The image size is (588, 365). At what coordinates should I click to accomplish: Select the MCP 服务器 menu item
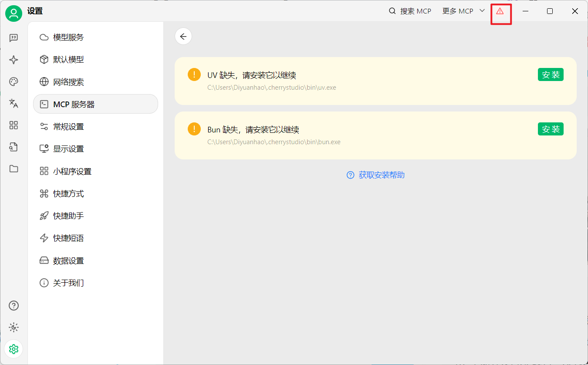point(95,104)
